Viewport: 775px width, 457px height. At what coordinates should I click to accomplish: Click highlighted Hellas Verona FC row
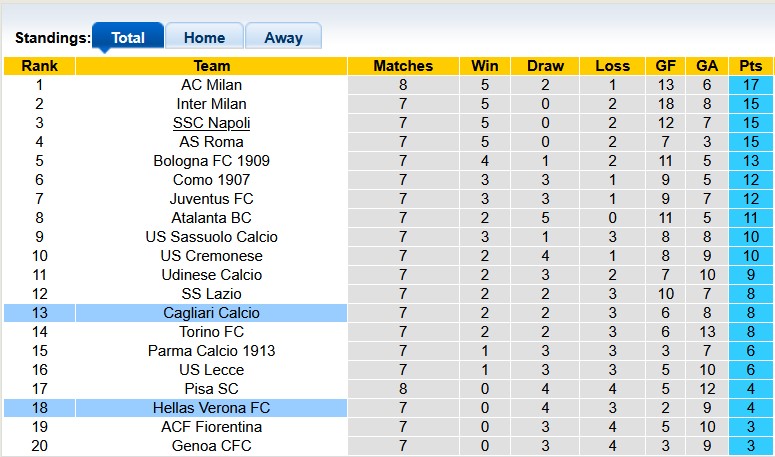211,408
